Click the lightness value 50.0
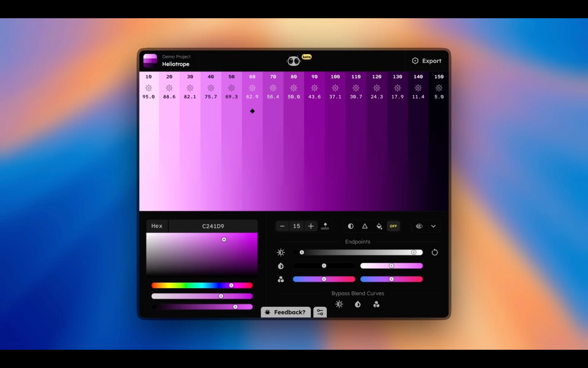Viewport: 588px width, 368px height. (x=294, y=97)
